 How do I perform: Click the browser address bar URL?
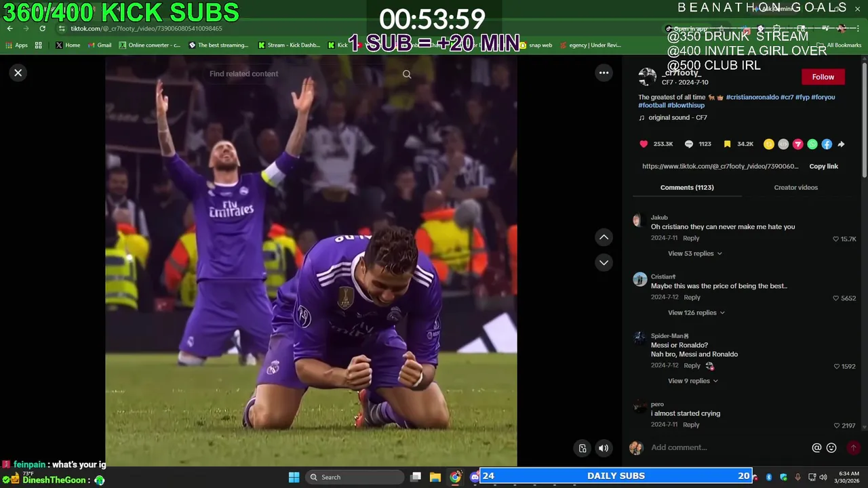pos(146,28)
